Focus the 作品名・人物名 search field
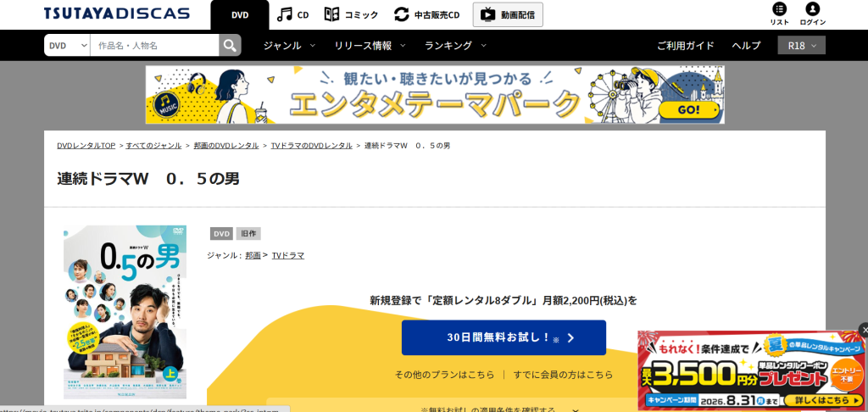868x412 pixels. pos(154,46)
